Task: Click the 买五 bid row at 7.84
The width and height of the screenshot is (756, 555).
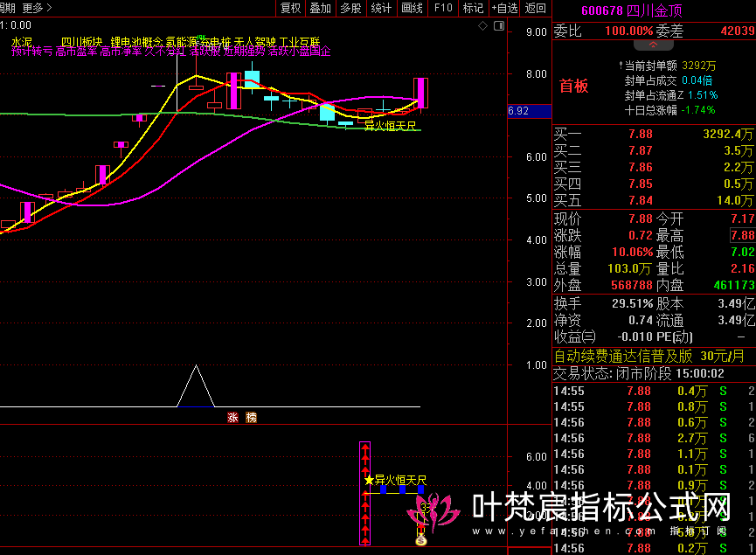Action: tap(654, 200)
